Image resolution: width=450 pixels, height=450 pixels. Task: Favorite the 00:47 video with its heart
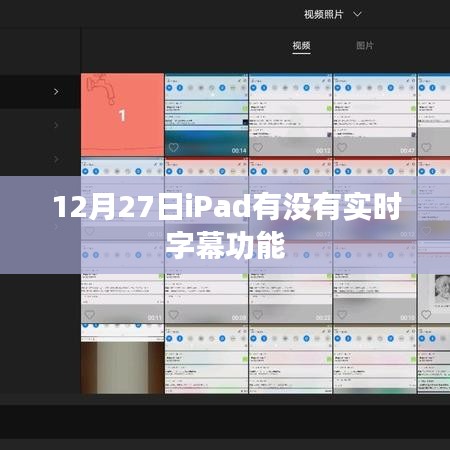[x=342, y=147]
